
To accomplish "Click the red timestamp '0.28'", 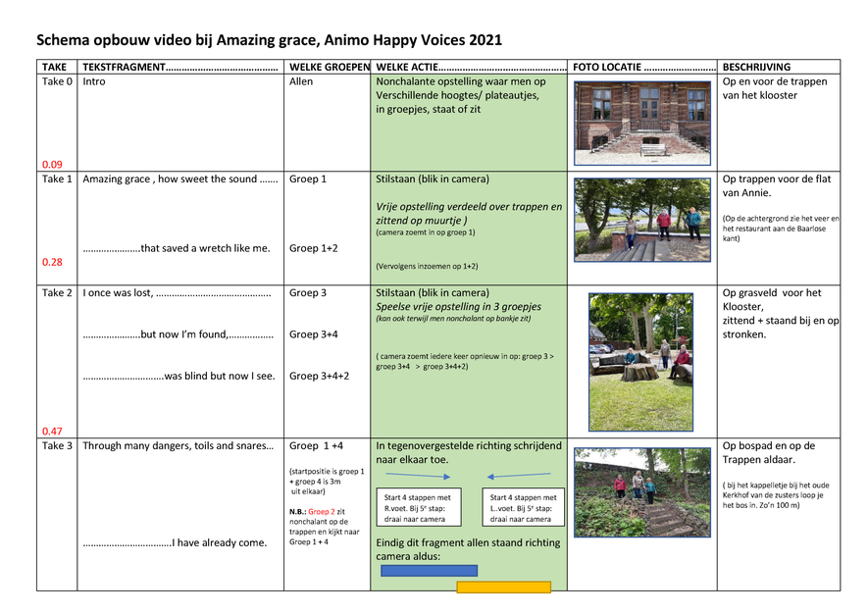I will pos(52,262).
